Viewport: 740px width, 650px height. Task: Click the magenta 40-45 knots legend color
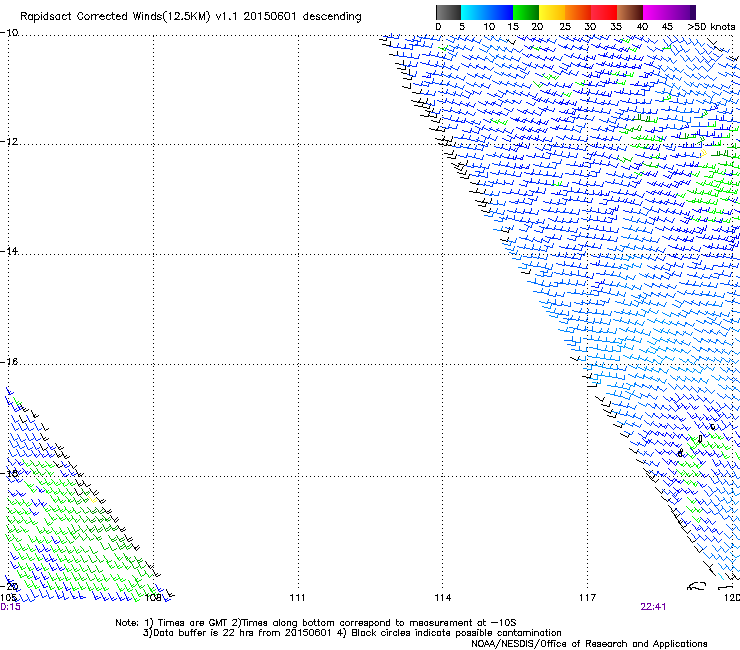click(x=656, y=12)
